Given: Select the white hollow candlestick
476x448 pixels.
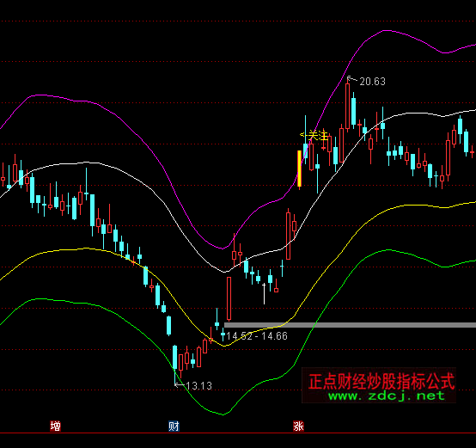Looking at the screenshot, I should pyautogui.click(x=264, y=293).
